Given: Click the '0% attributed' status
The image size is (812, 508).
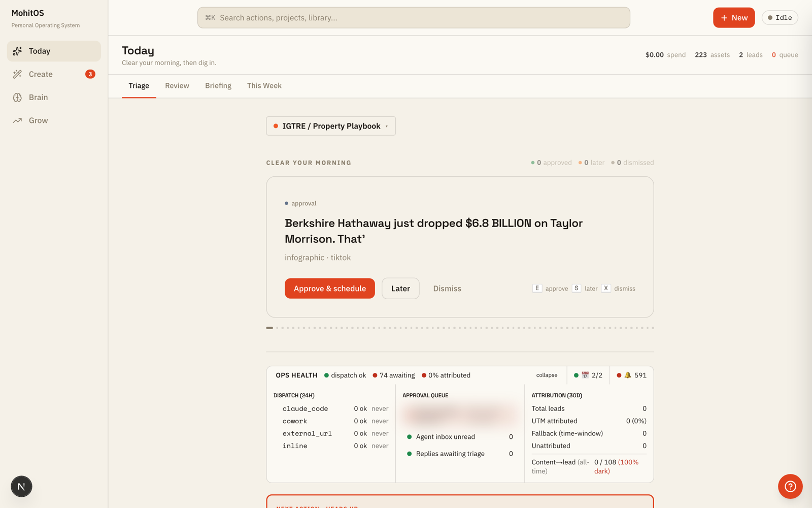Looking at the screenshot, I should [x=446, y=375].
